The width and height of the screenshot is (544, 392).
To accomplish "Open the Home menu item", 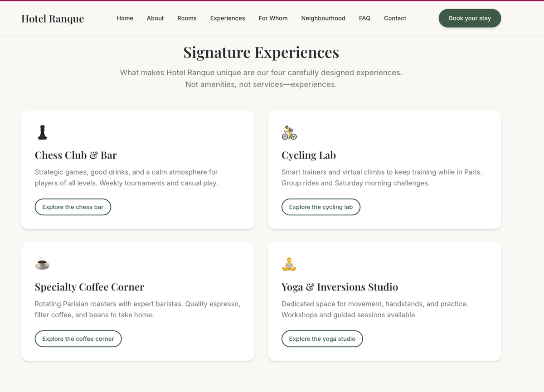I will 125,18.
